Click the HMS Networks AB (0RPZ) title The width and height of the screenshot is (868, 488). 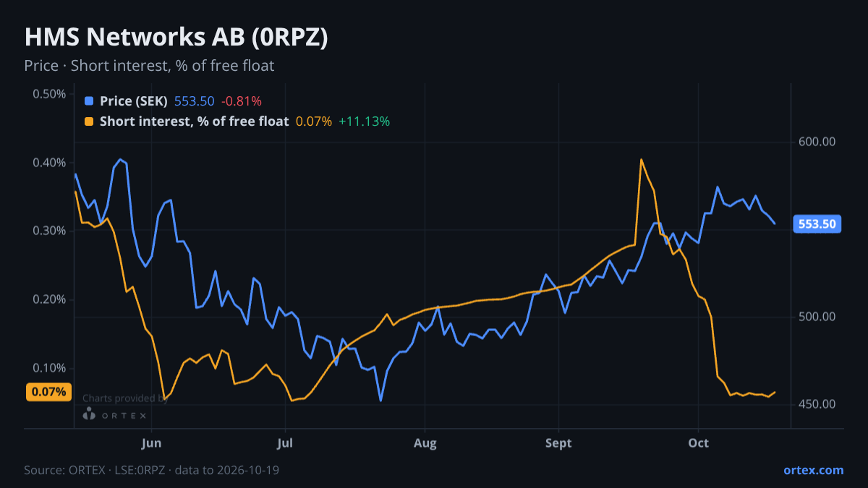click(176, 38)
